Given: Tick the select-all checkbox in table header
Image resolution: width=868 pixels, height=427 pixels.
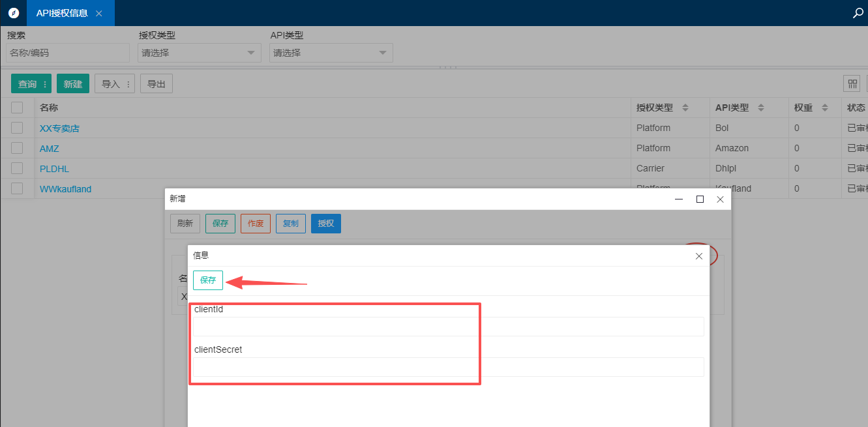Looking at the screenshot, I should 17,108.
